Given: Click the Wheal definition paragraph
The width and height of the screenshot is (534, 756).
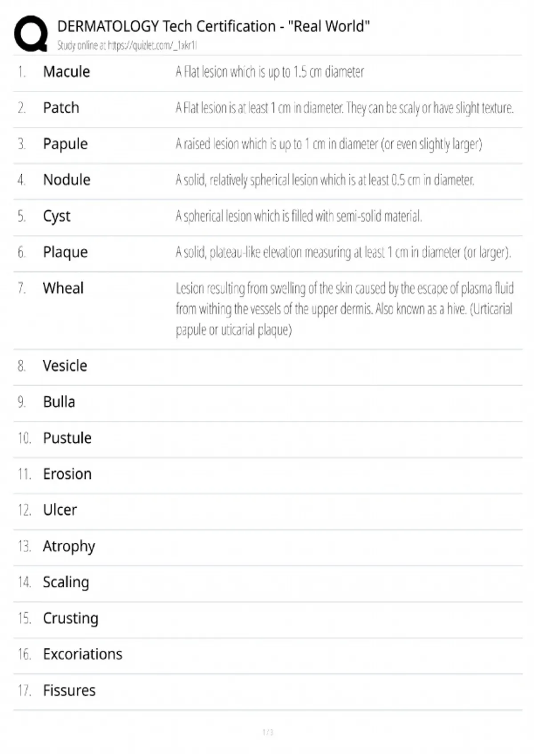Looking at the screenshot, I should coord(344,309).
